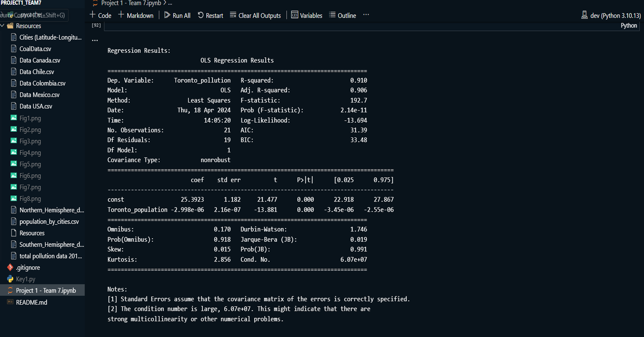Open CoalData.csv file
The height and width of the screenshot is (337, 644).
pyautogui.click(x=35, y=49)
